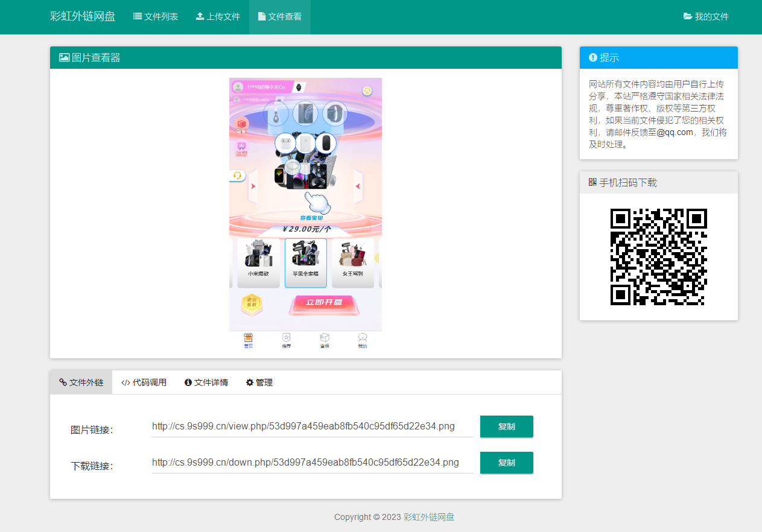
Task: Click the info icon on 文件详情 tab
Action: pos(189,382)
